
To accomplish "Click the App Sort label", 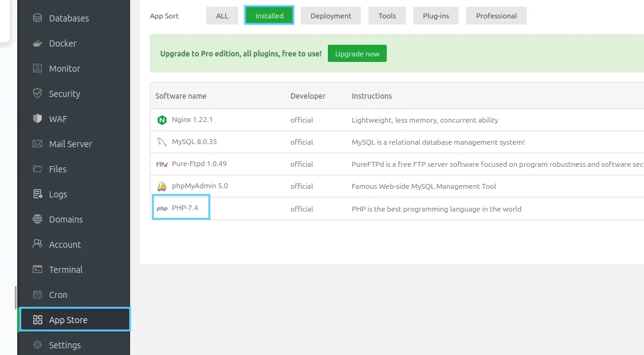I will click(164, 15).
